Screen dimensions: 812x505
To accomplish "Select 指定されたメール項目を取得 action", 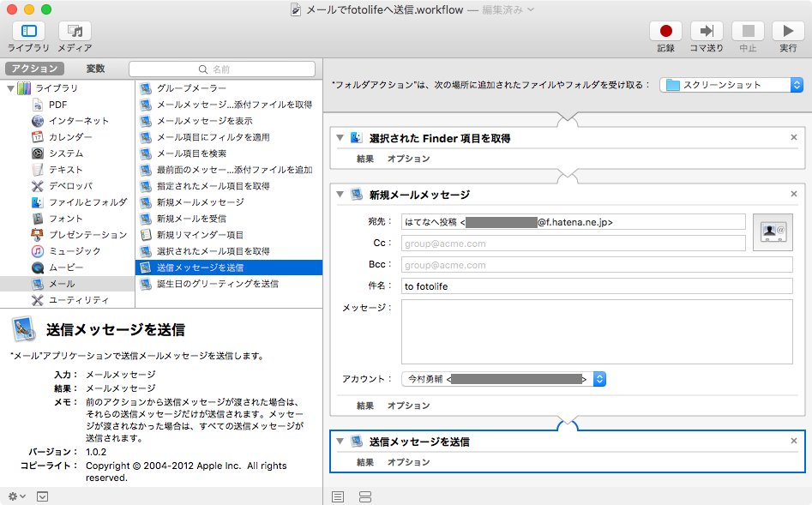I will 228,186.
